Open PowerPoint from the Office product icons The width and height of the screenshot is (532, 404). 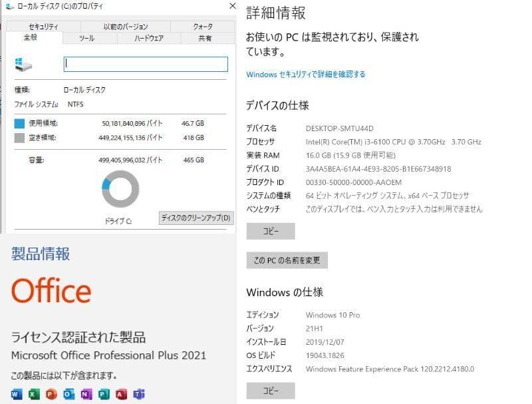point(51,396)
